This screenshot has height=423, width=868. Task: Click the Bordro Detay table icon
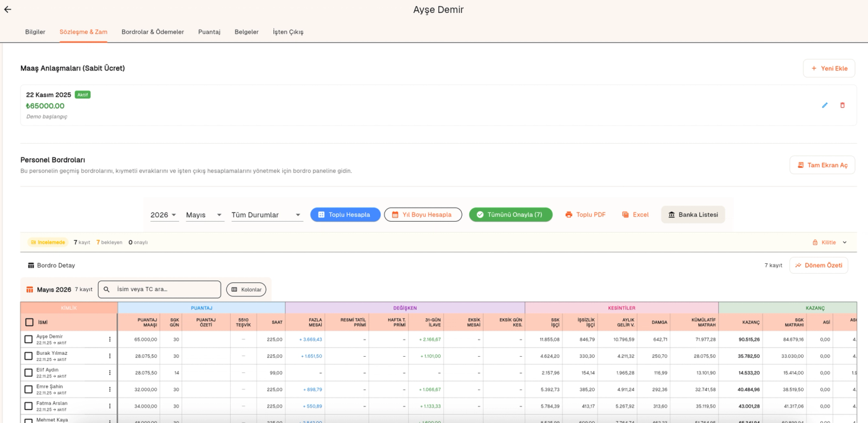tap(31, 266)
